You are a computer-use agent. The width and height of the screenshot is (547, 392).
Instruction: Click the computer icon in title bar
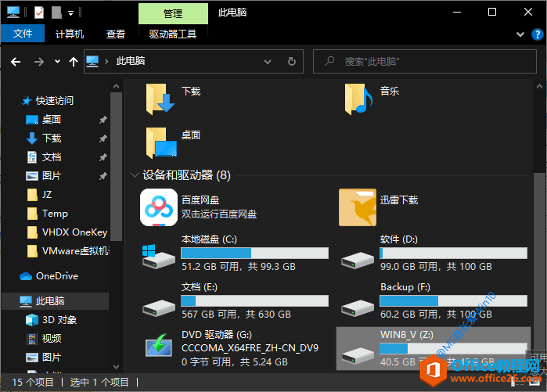[13, 13]
